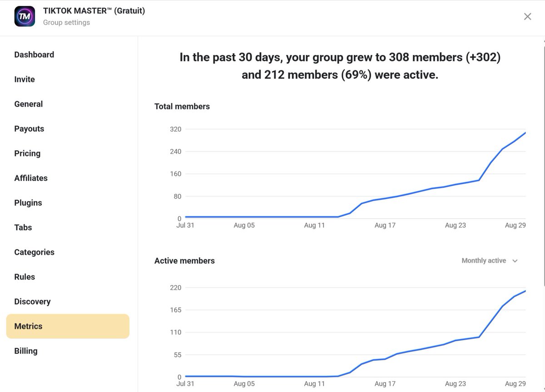The image size is (545, 392).
Task: Open the Monthly active dropdown
Action: click(x=490, y=260)
